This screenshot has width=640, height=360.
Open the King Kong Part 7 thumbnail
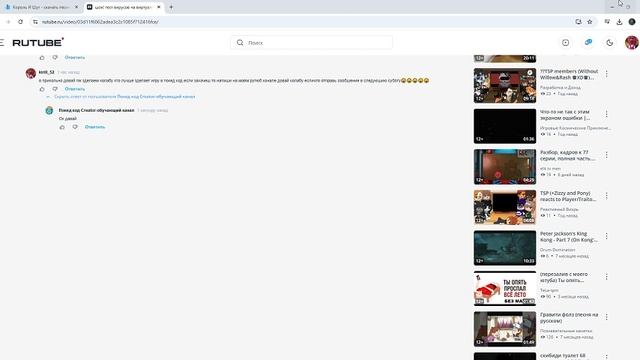[505, 248]
